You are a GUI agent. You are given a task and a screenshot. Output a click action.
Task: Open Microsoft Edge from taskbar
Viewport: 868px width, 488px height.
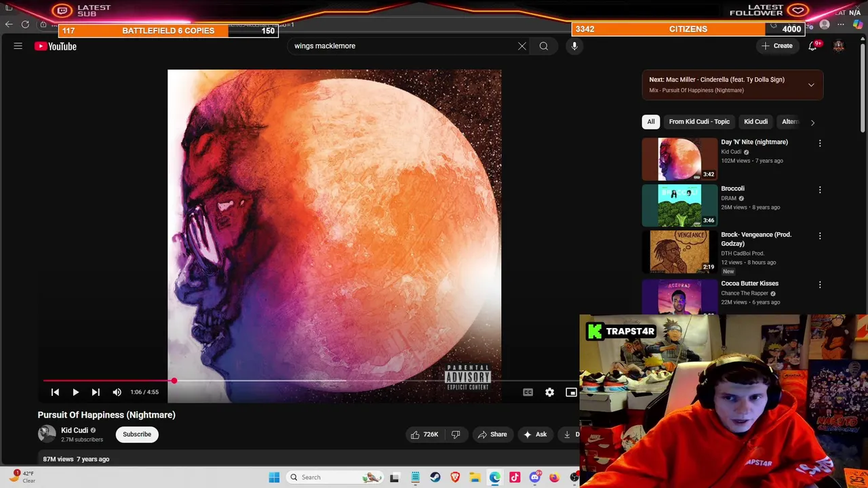(x=495, y=477)
